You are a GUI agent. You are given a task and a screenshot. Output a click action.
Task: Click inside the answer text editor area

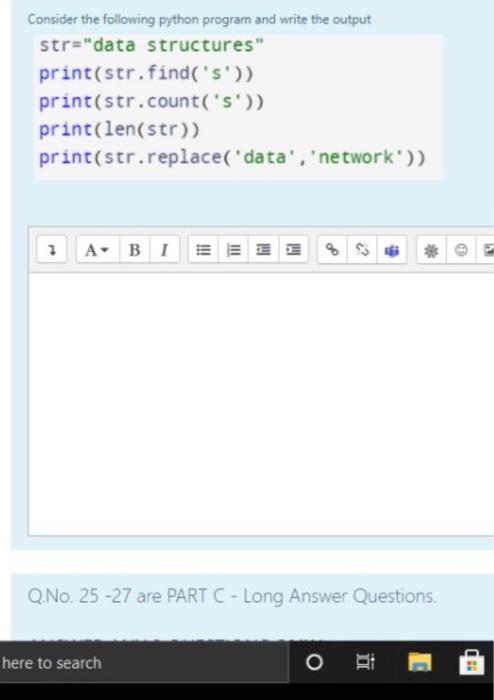pyautogui.click(x=261, y=404)
